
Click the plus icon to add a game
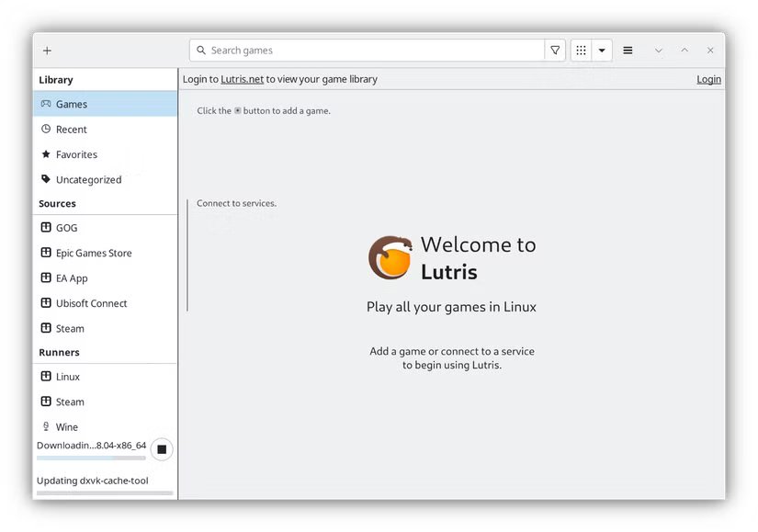[47, 51]
